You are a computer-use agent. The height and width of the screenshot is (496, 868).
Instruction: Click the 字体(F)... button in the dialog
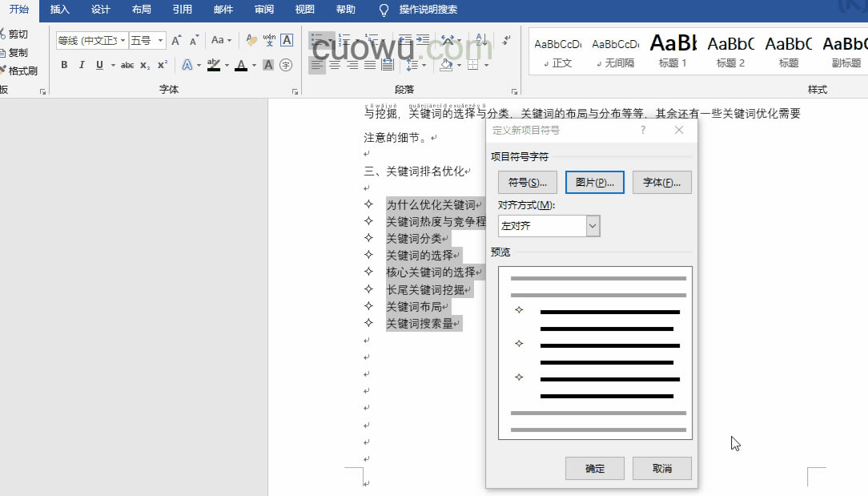[662, 183]
